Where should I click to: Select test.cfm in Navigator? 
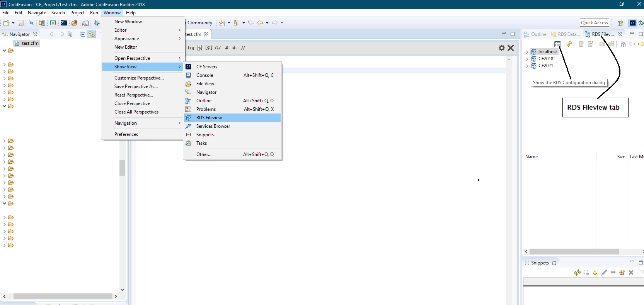tap(27, 43)
